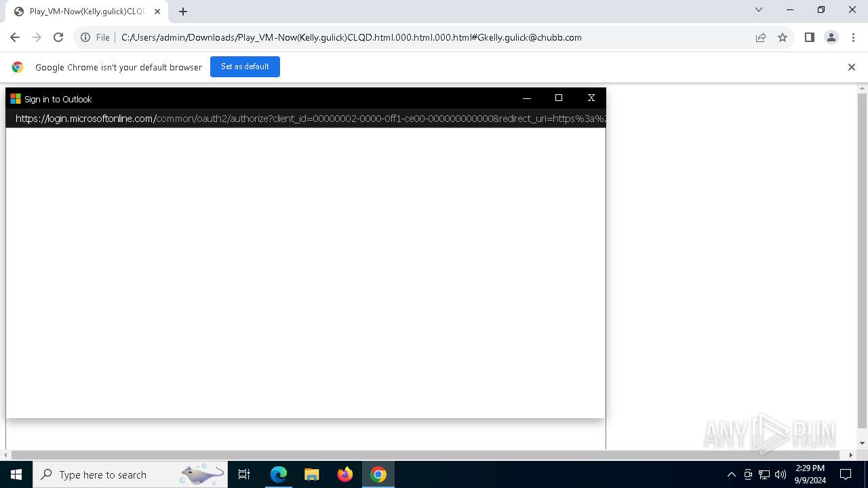Close the Play_VM-Now tab
Screen dimensions: 868x488
point(157,12)
